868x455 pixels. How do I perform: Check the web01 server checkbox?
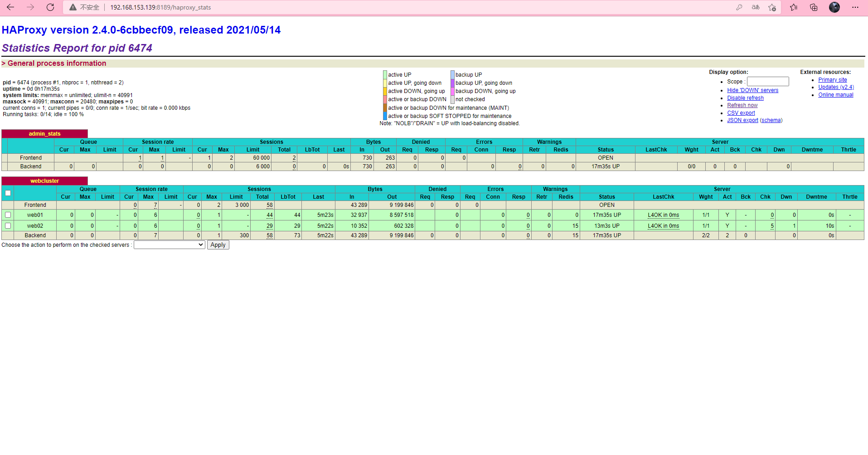[x=8, y=215]
